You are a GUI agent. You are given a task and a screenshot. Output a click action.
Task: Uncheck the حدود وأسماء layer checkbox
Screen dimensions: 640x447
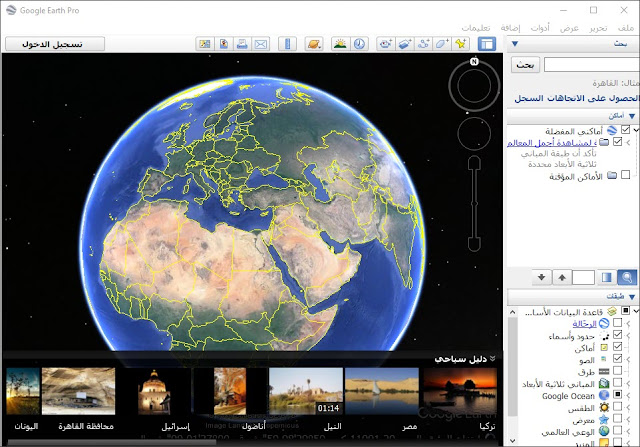pyautogui.click(x=617, y=334)
